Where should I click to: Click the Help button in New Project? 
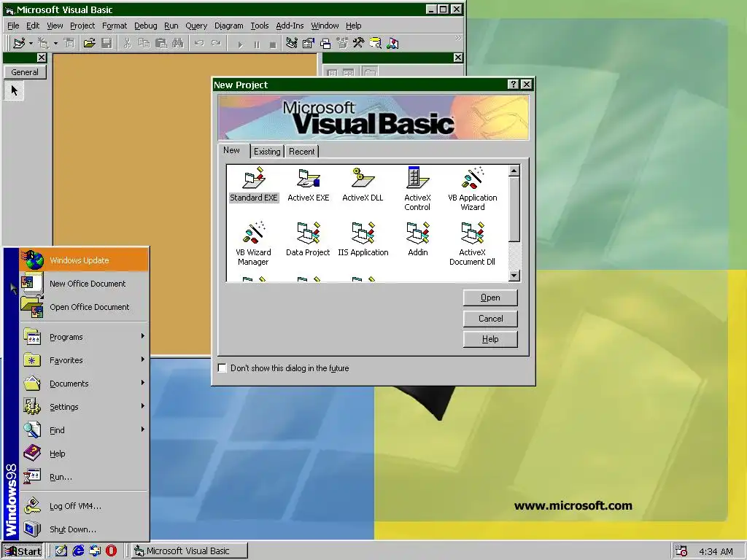pyautogui.click(x=490, y=339)
